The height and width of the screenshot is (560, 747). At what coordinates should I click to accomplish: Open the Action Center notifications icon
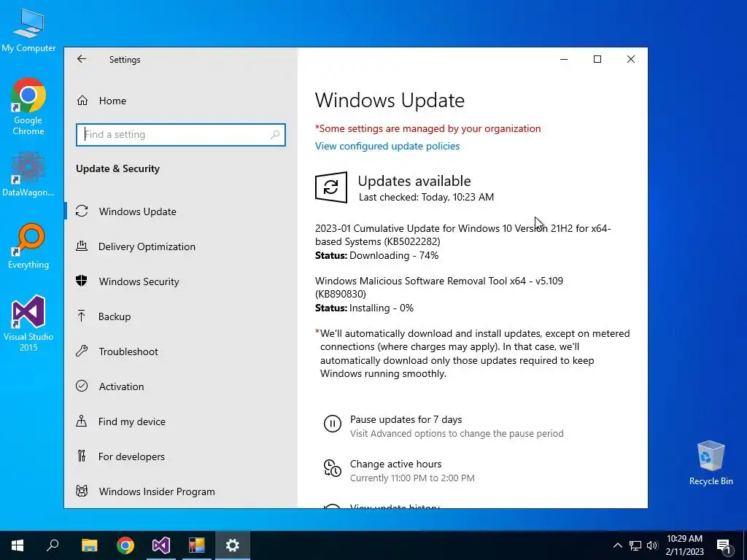[724, 545]
